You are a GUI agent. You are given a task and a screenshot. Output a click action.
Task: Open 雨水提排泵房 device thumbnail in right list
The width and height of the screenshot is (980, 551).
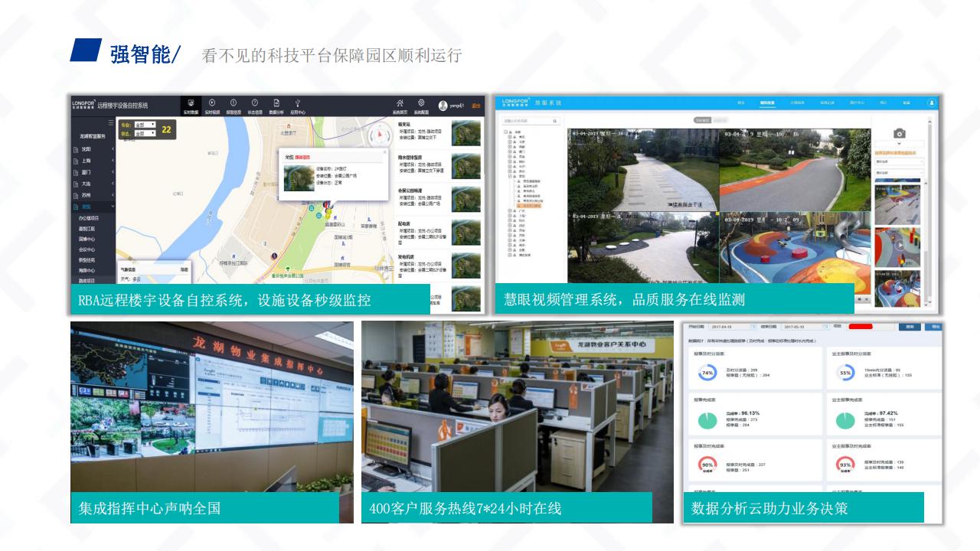[466, 167]
